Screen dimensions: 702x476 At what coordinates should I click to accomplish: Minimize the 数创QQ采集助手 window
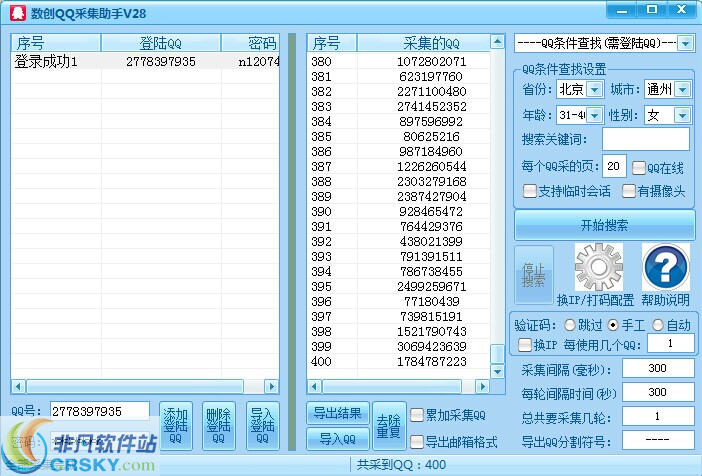pos(621,10)
